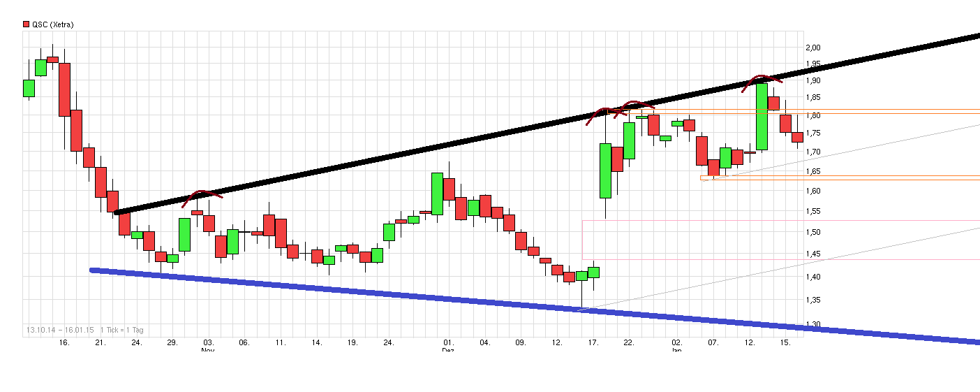
Task: Click the 17. date axis label
Action: coord(593,343)
